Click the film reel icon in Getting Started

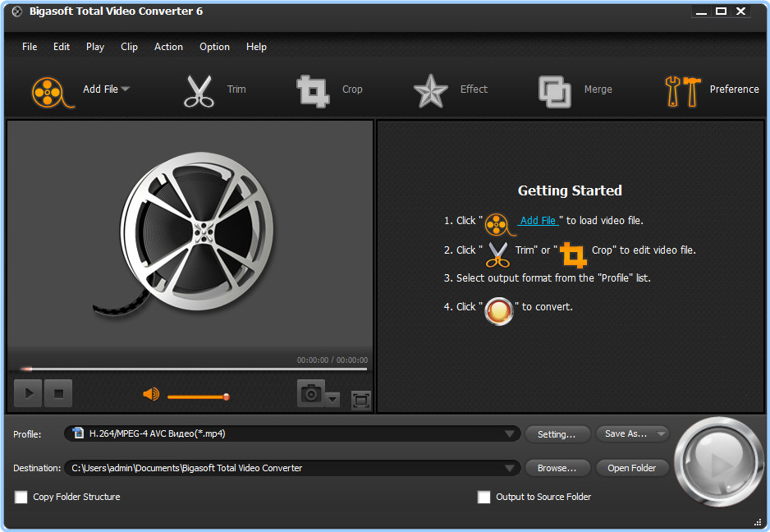click(499, 224)
